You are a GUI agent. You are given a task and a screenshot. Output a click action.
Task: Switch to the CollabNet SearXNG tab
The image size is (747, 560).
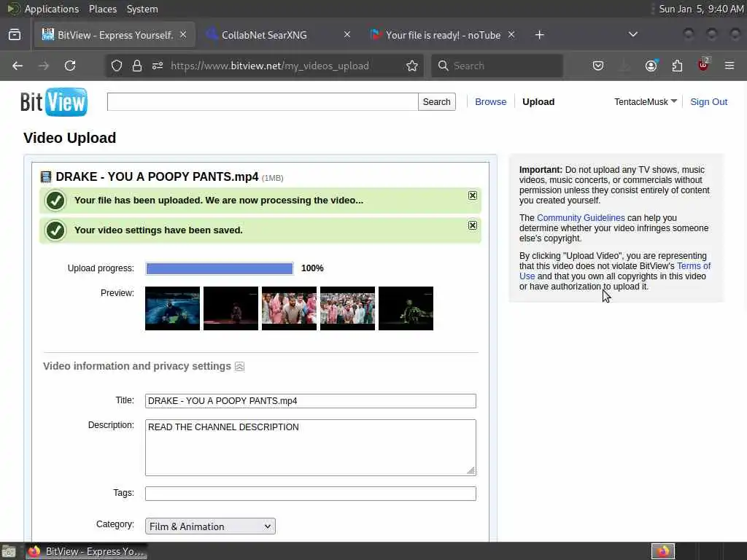click(279, 35)
